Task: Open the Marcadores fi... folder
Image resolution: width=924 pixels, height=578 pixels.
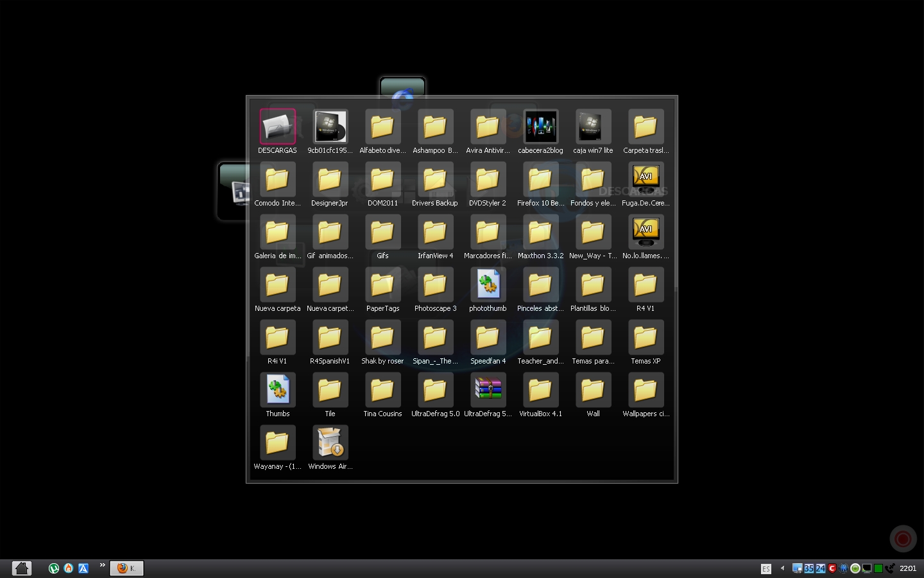Action: click(488, 232)
